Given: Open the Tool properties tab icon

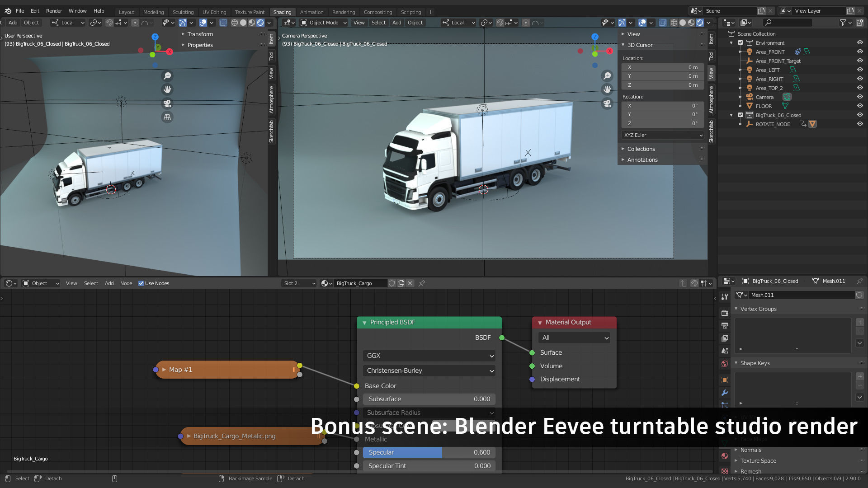Looking at the screenshot, I should [x=725, y=297].
